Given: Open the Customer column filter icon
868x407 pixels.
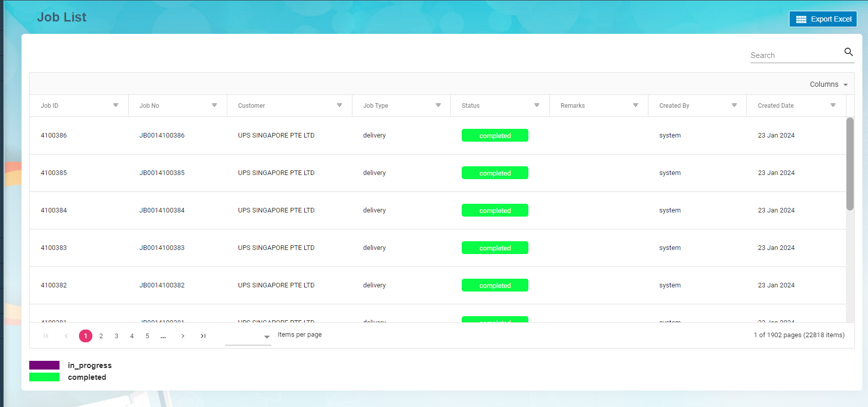Looking at the screenshot, I should point(339,105).
